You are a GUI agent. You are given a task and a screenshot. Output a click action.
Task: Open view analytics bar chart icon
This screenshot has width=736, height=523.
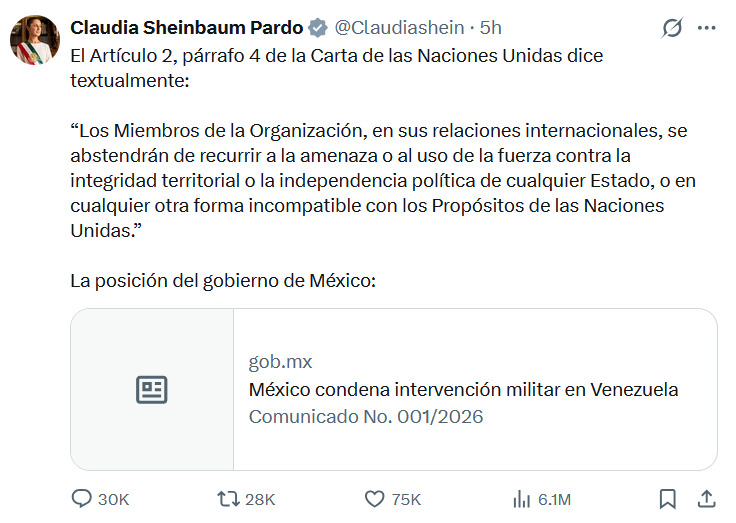[x=521, y=498]
